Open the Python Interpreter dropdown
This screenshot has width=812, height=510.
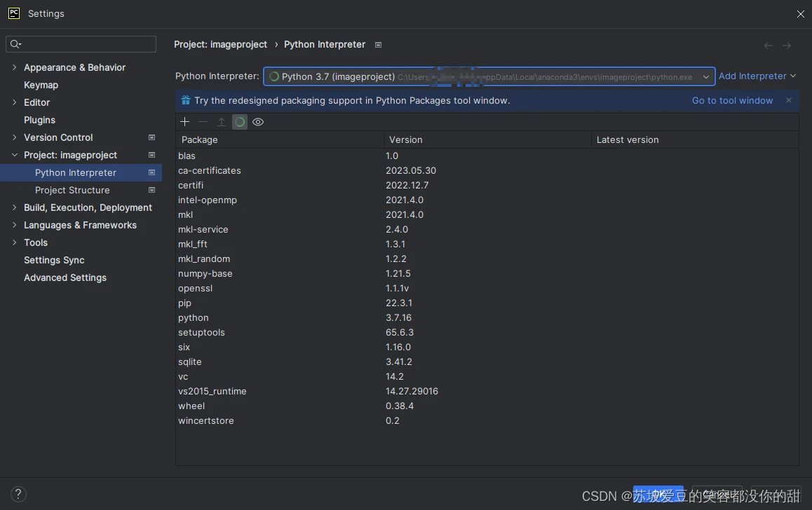click(x=706, y=76)
